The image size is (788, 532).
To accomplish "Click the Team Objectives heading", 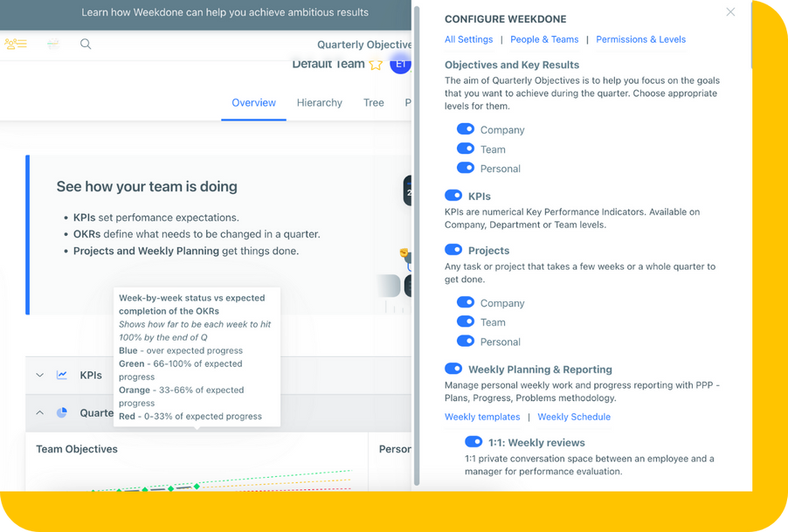I will tap(77, 449).
